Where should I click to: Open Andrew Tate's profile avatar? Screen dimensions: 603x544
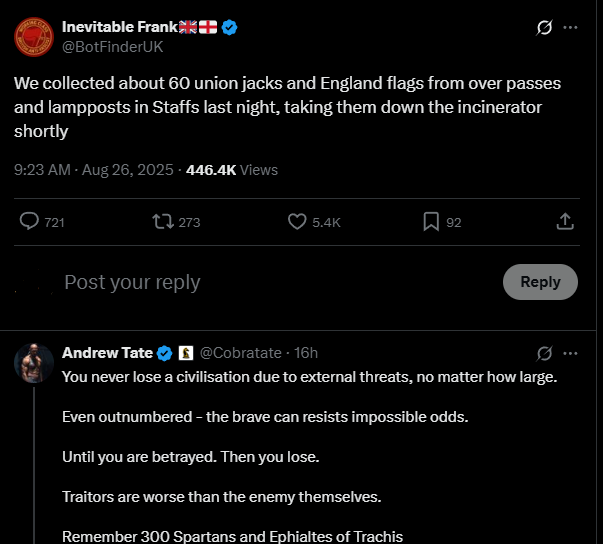point(34,362)
